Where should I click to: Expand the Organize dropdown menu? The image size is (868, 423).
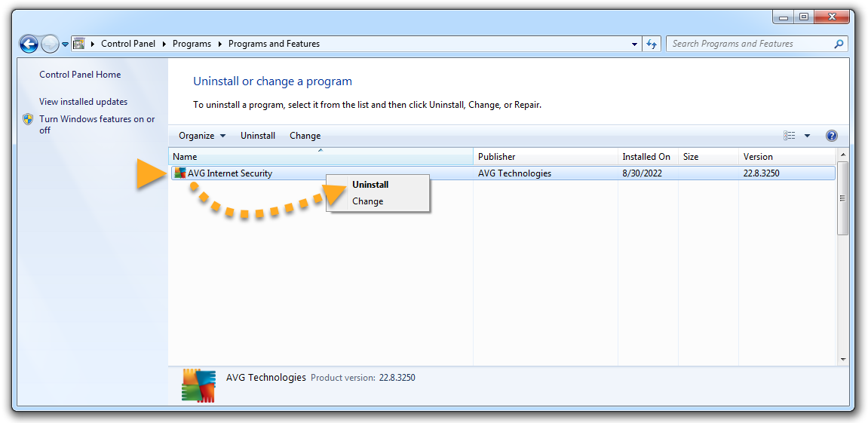click(x=201, y=136)
